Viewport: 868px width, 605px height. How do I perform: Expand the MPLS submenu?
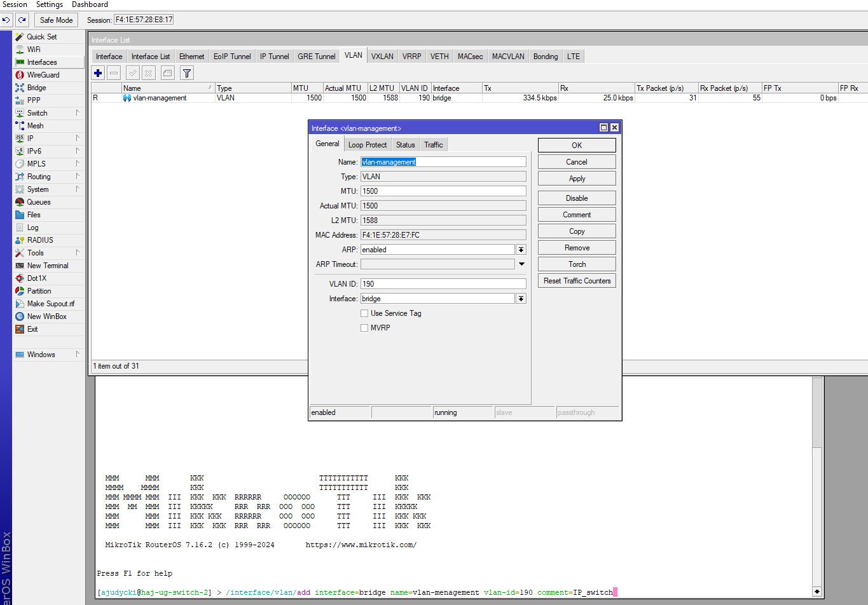[x=78, y=163]
